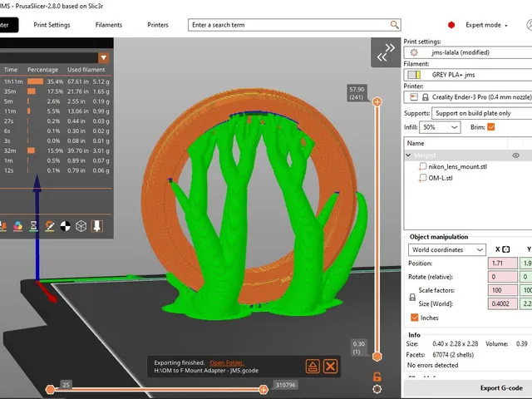Click the 1h11m row in the legend

[x=57, y=81]
